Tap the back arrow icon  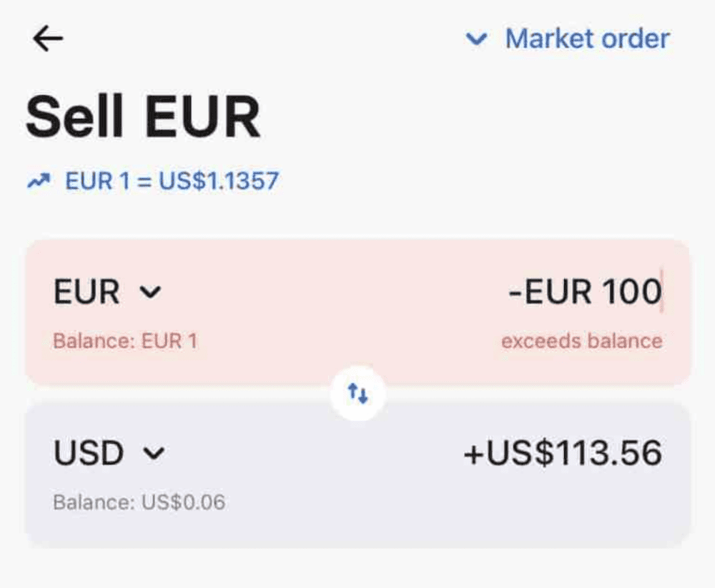[x=48, y=39]
